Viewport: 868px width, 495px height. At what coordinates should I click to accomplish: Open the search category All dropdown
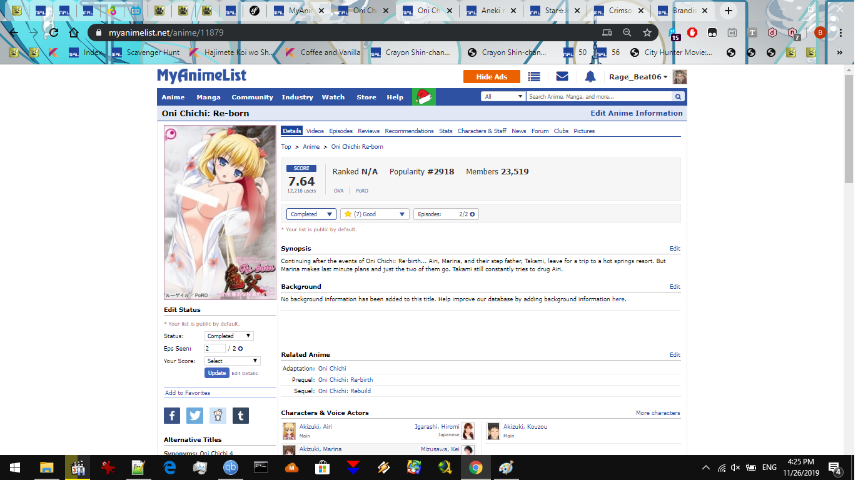click(x=503, y=97)
